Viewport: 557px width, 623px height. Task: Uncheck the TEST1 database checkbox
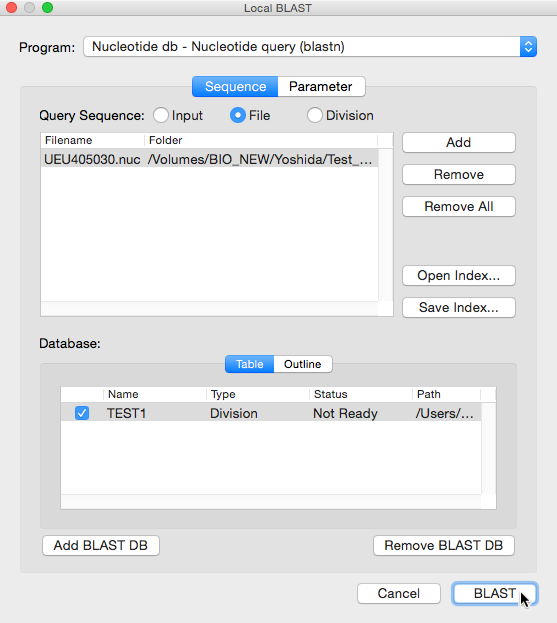click(x=82, y=413)
